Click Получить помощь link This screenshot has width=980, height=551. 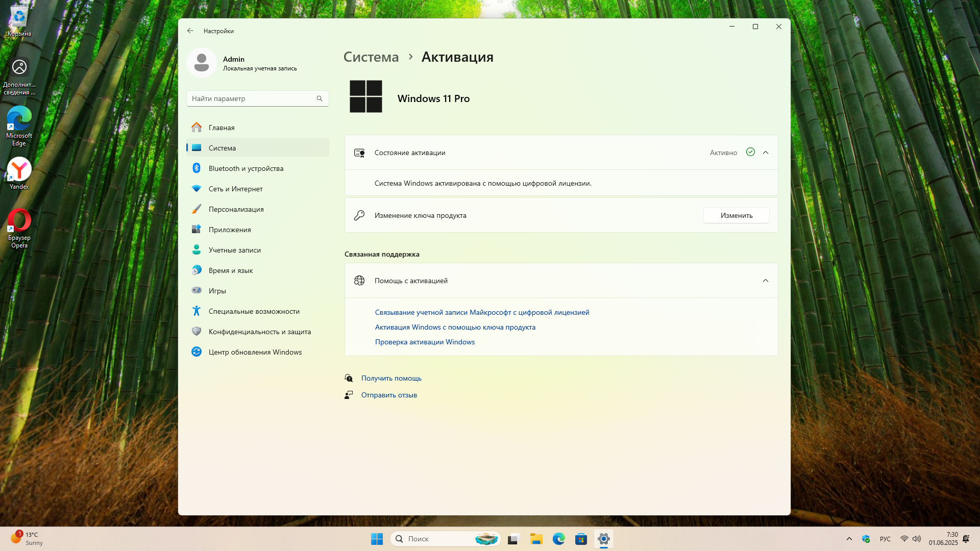pos(391,378)
